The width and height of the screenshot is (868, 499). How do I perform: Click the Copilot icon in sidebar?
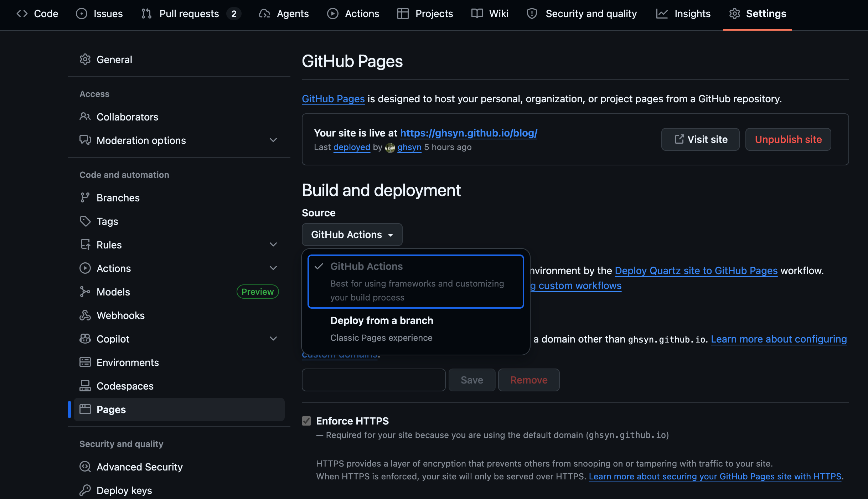tap(85, 339)
